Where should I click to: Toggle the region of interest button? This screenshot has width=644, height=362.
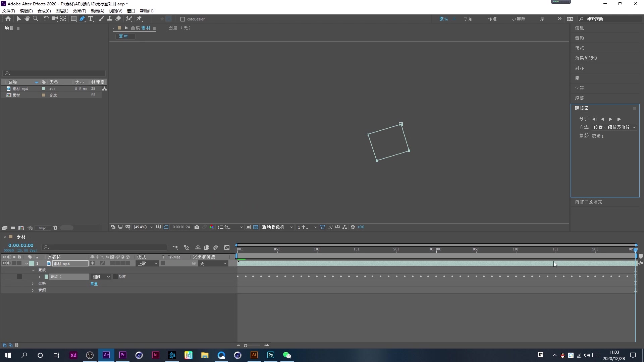(248, 227)
